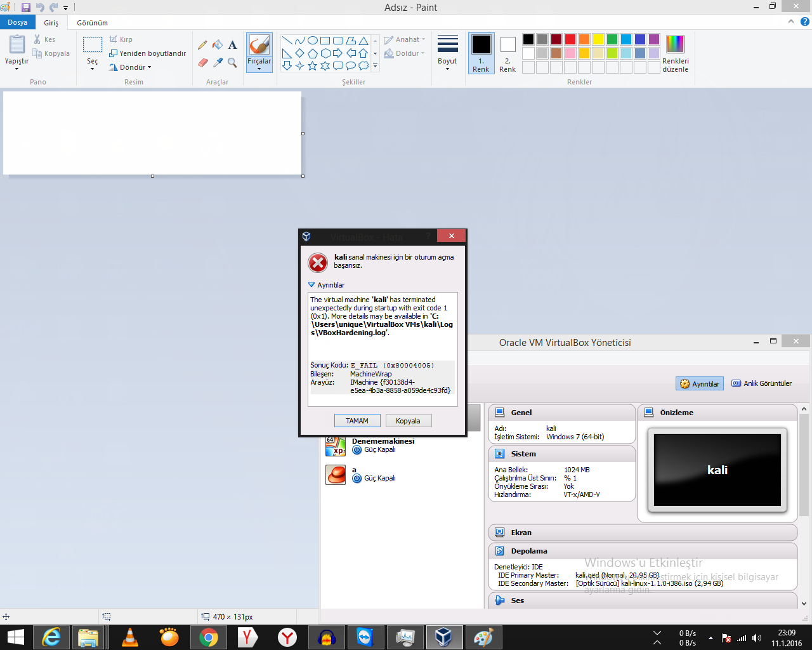Click the kali preview thumbnail

(717, 470)
